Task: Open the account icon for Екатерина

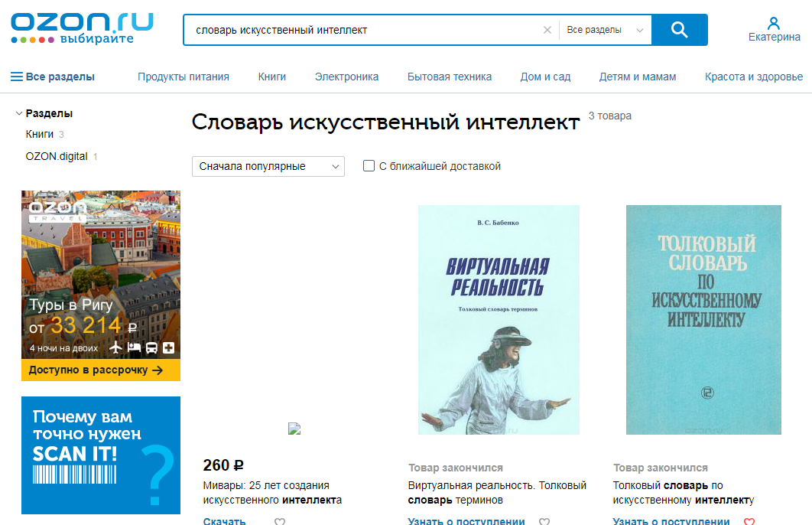Action: [774, 24]
